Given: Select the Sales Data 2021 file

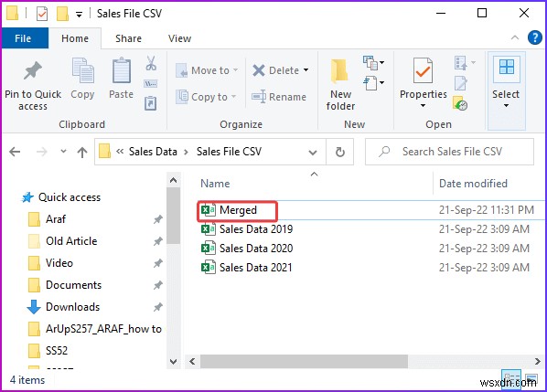Looking at the screenshot, I should pos(247,268).
